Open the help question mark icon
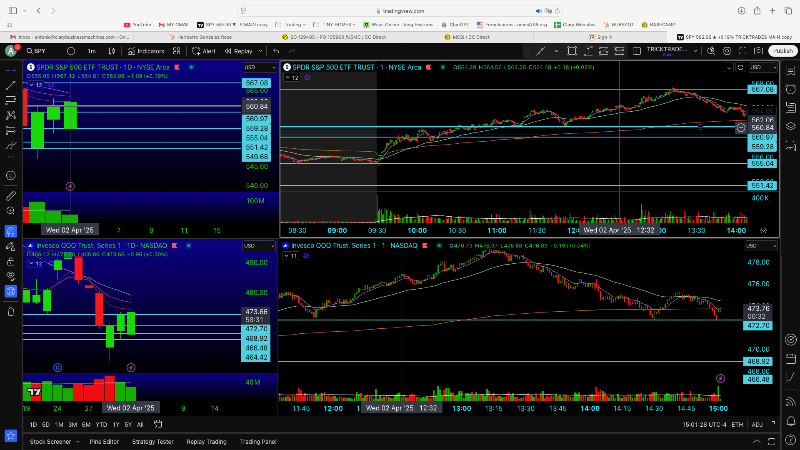 [x=791, y=439]
